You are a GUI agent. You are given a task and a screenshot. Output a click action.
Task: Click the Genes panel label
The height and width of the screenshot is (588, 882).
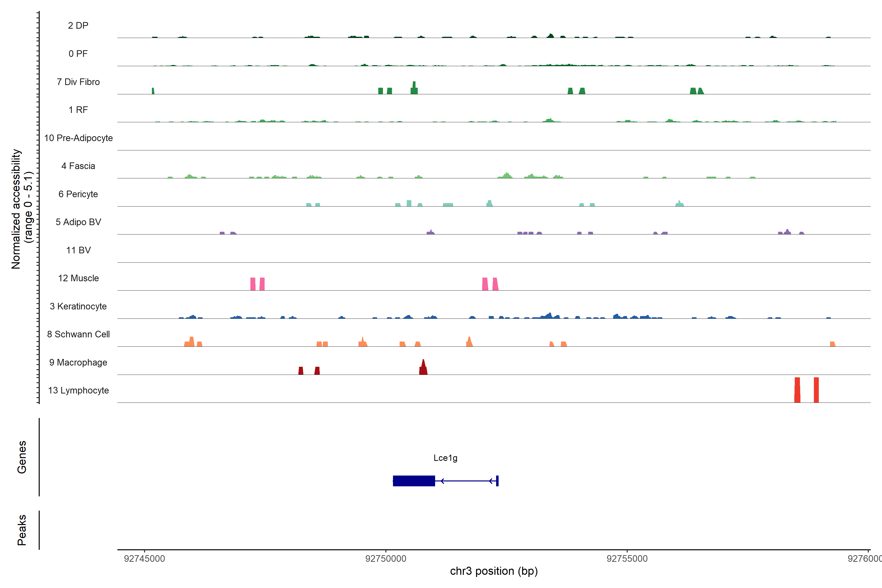pos(22,457)
